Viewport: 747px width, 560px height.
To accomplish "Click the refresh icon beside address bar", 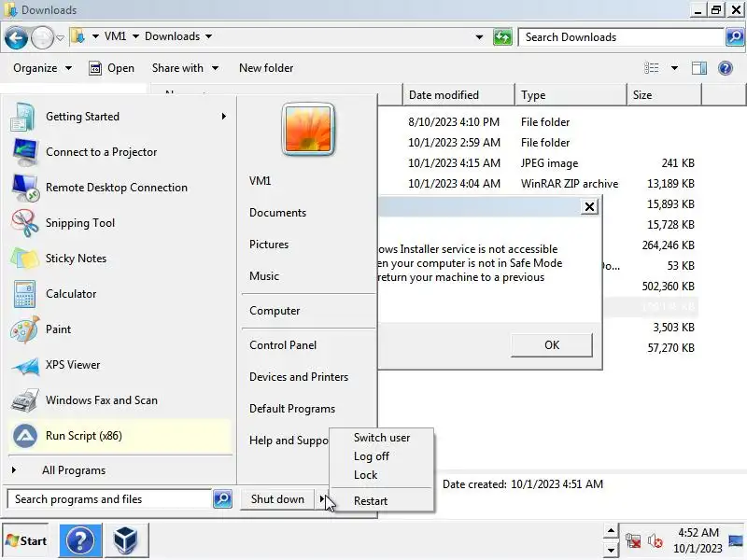I will point(502,37).
